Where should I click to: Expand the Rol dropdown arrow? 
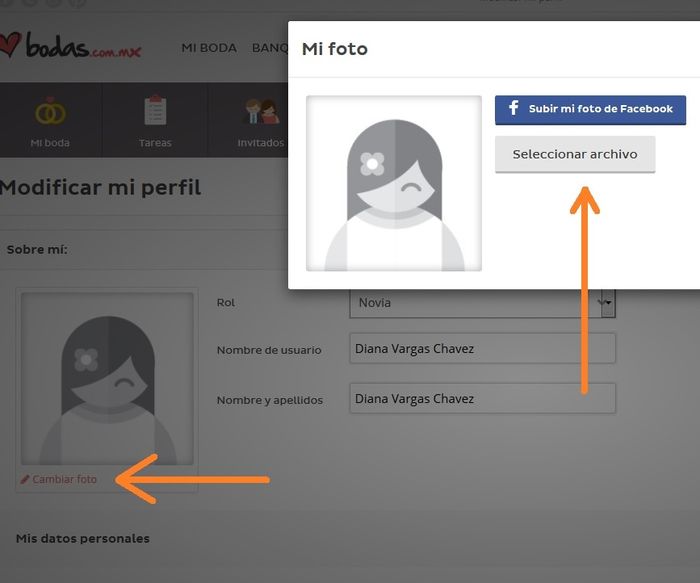click(x=605, y=302)
